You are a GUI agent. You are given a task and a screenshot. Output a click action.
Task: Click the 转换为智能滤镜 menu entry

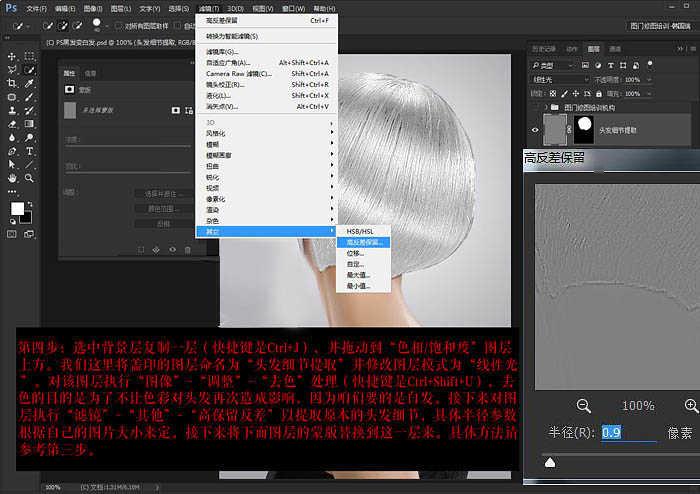(232, 35)
